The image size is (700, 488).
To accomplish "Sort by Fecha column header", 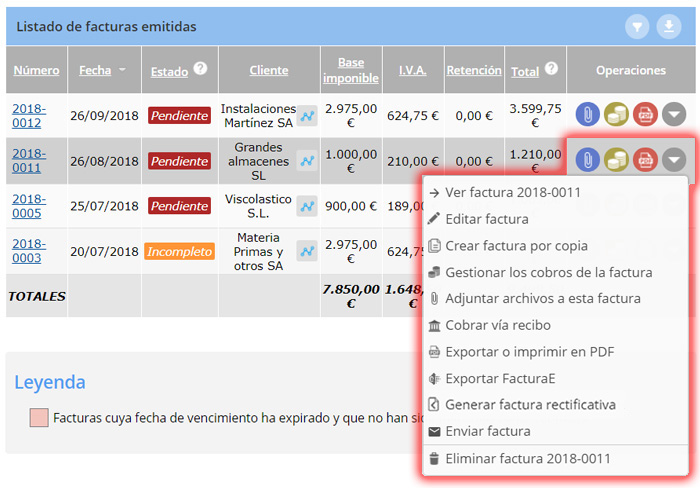I will [x=95, y=70].
